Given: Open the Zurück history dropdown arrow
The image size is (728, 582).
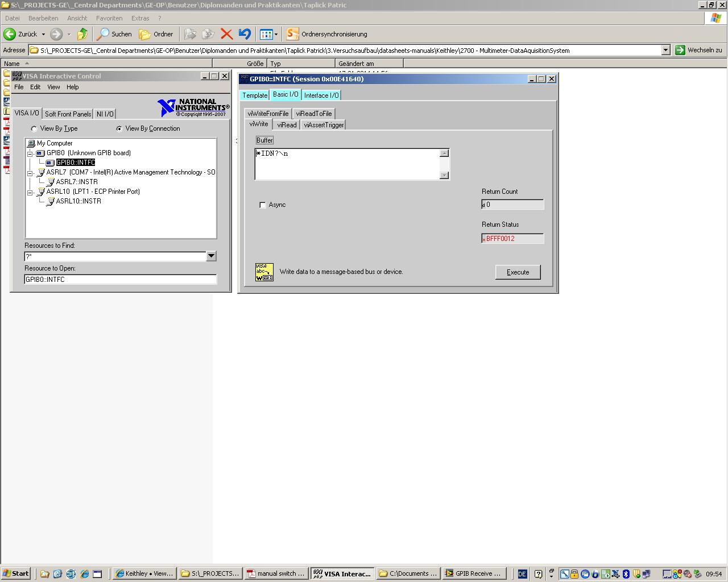Looking at the screenshot, I should 43,34.
